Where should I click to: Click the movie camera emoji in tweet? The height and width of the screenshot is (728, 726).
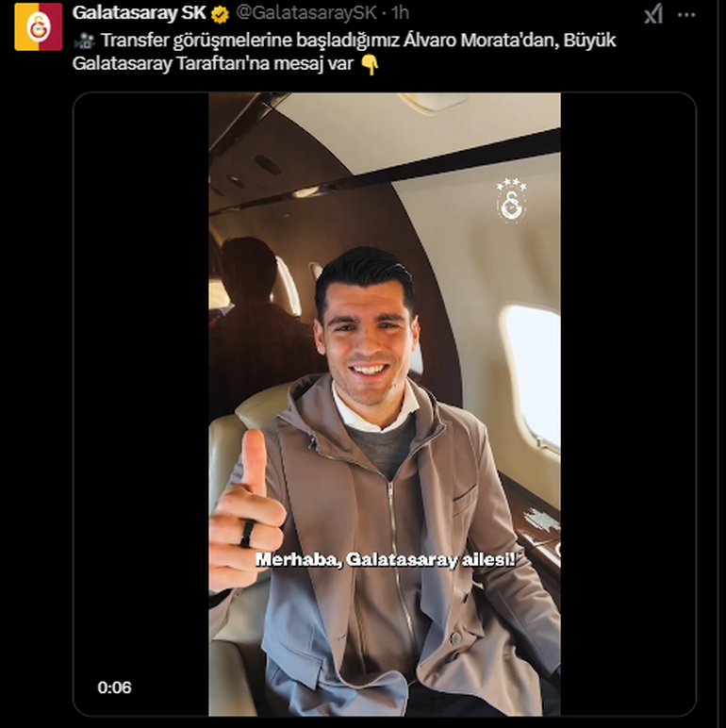pyautogui.click(x=85, y=41)
